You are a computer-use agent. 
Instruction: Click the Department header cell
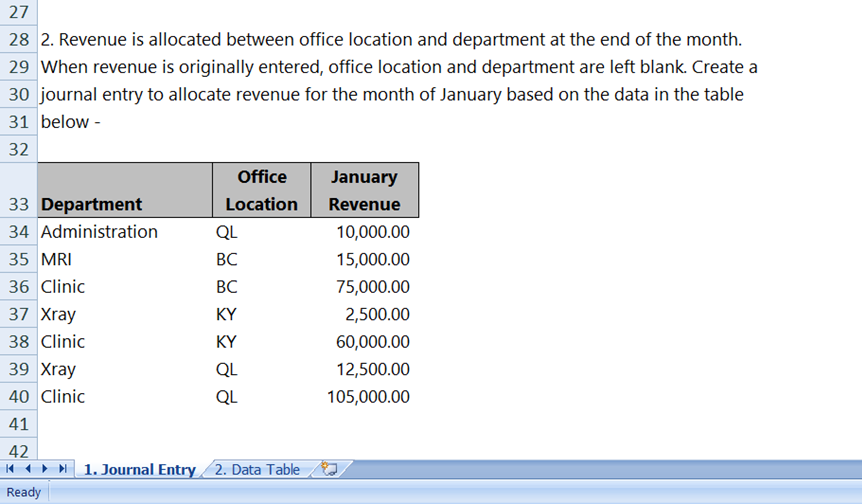click(125, 190)
